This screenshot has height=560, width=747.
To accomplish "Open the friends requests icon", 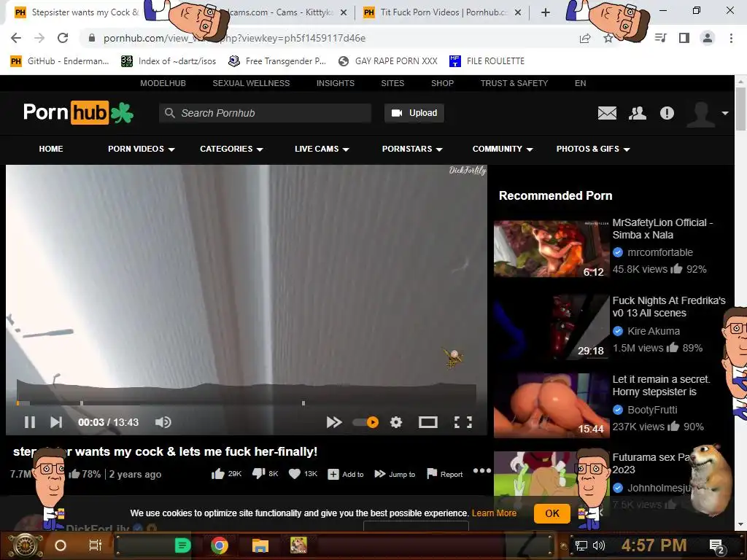I will pos(638,113).
